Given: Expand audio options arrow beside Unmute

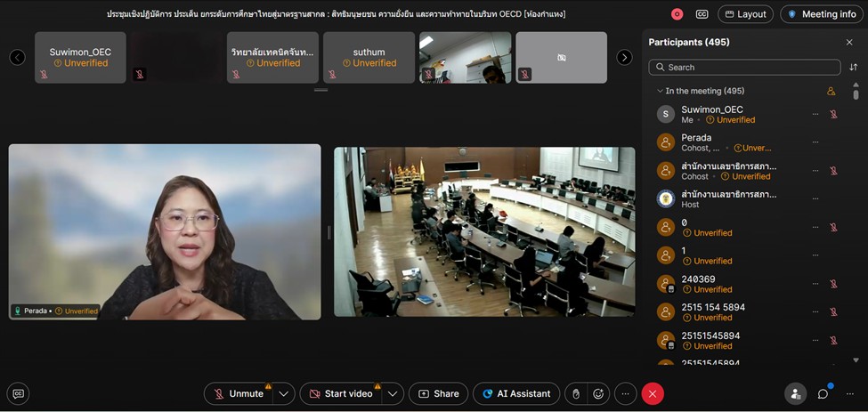Looking at the screenshot, I should point(283,393).
